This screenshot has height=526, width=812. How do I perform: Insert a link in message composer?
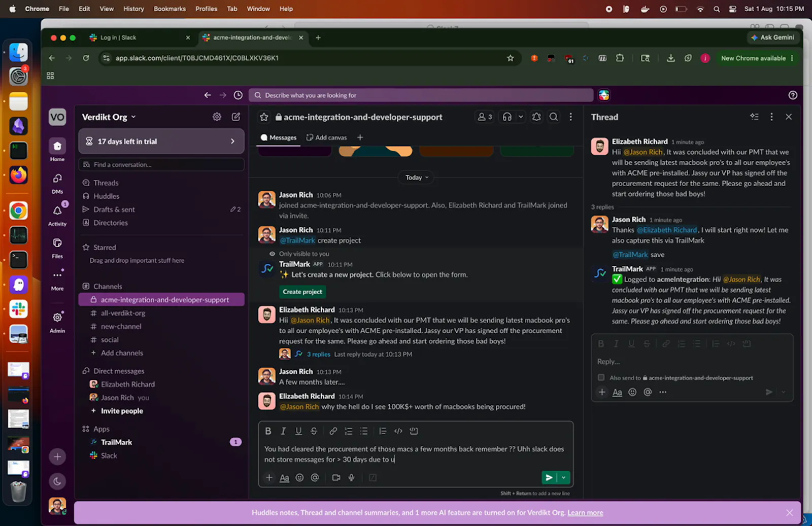(333, 431)
